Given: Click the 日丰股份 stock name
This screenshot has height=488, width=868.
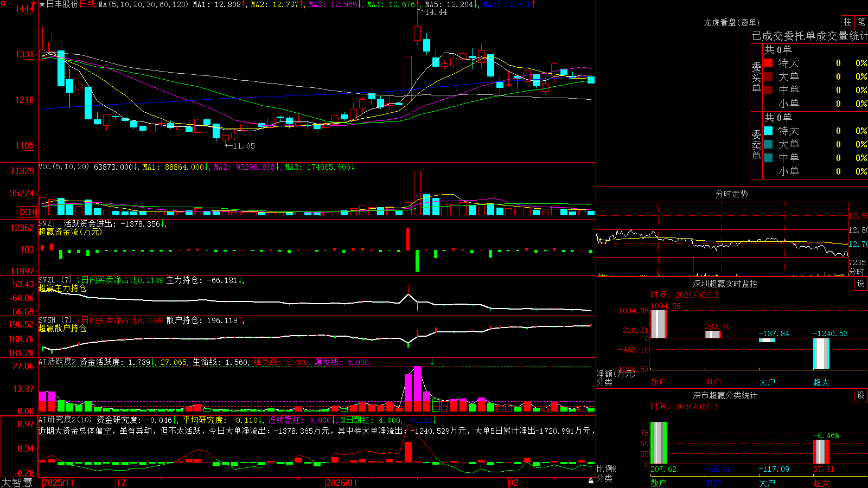Looking at the screenshot, I should 62,4.
